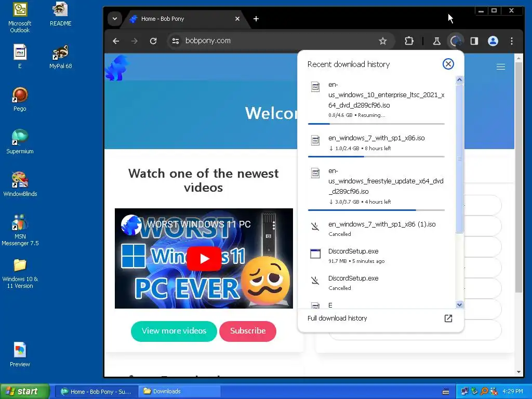532x399 pixels.
Task: Click download list scroll down arrow
Action: (459, 304)
